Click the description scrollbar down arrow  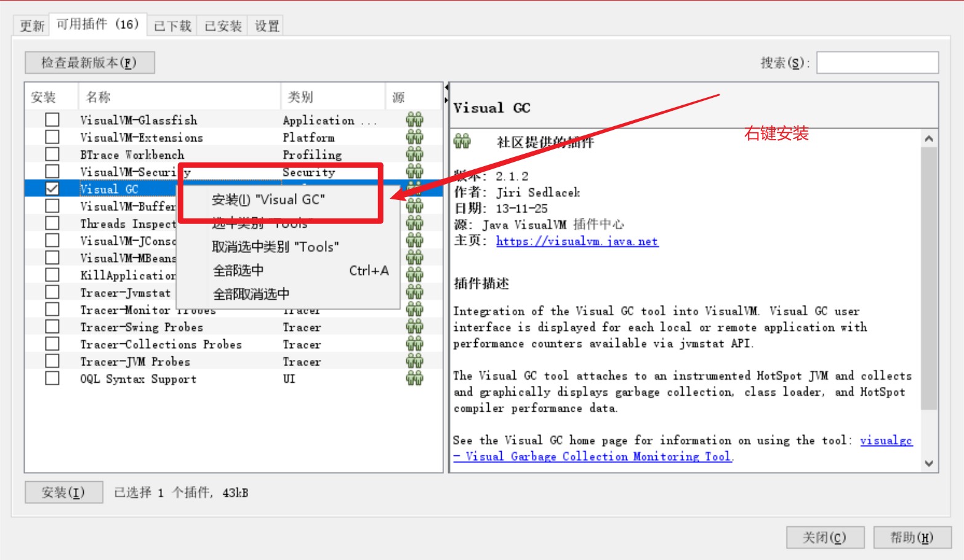(929, 463)
